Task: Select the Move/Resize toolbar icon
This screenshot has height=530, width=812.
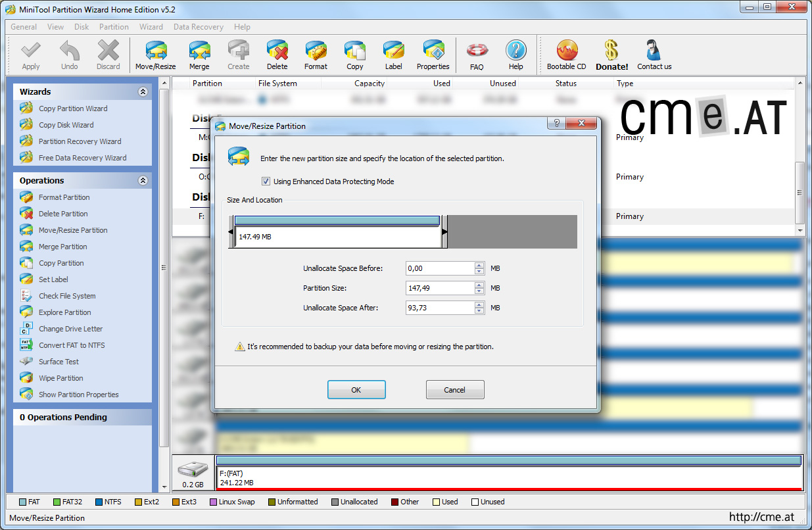Action: (x=156, y=55)
